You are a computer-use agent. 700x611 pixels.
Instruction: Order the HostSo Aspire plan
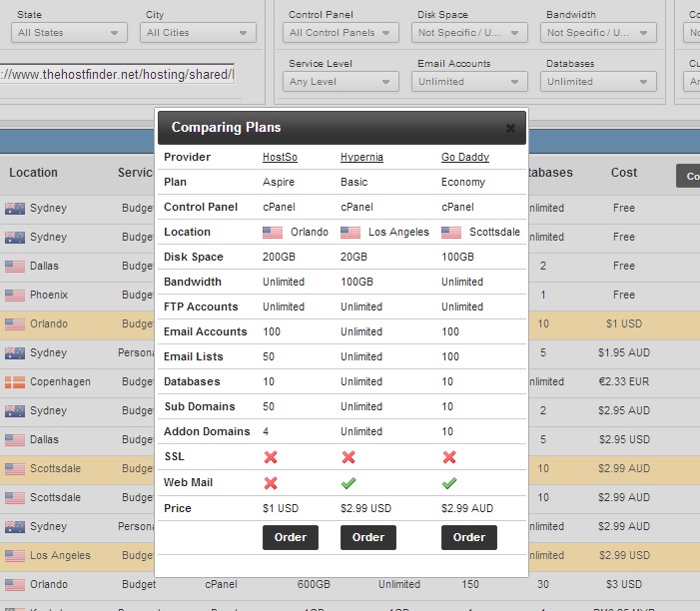point(291,537)
